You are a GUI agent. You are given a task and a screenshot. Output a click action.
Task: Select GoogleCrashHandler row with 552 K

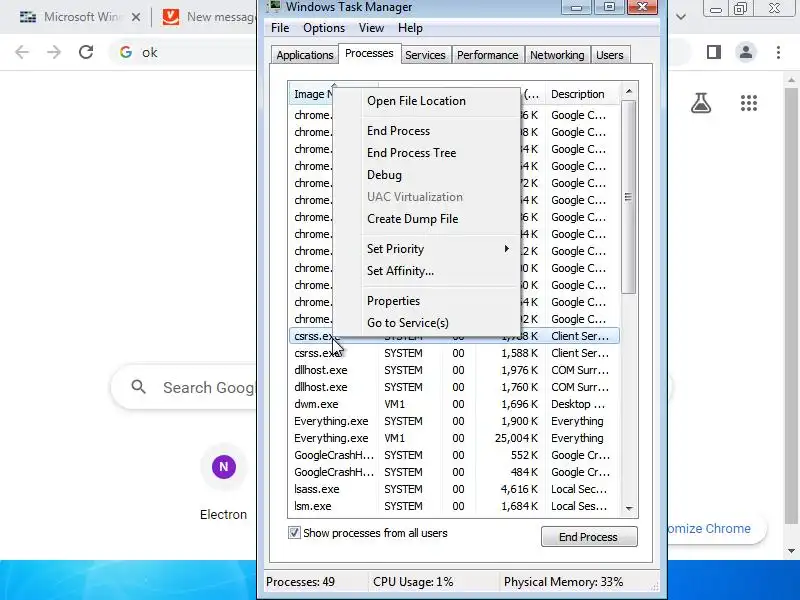click(x=454, y=455)
